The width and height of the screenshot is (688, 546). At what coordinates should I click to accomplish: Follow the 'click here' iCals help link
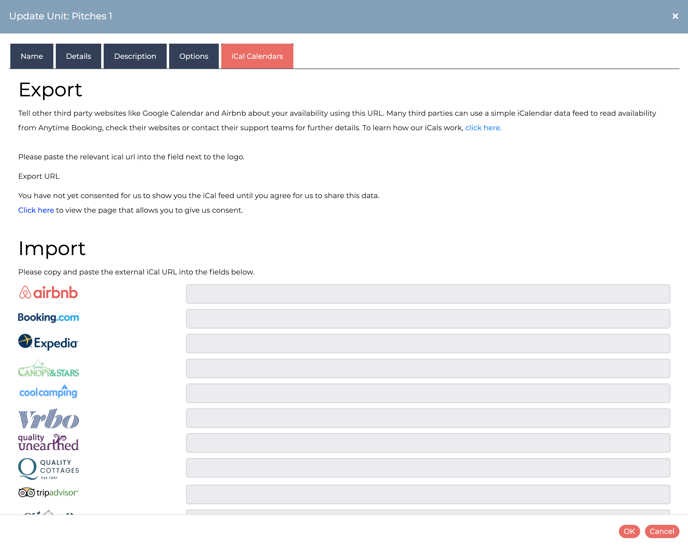tap(482, 128)
